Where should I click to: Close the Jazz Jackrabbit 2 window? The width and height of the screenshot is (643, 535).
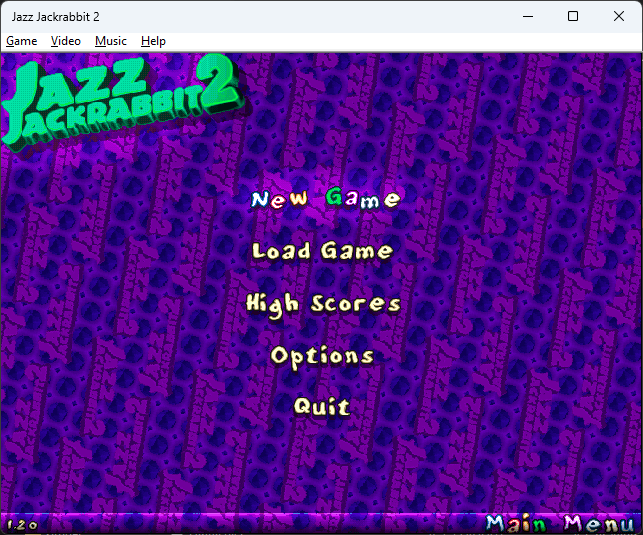click(619, 16)
